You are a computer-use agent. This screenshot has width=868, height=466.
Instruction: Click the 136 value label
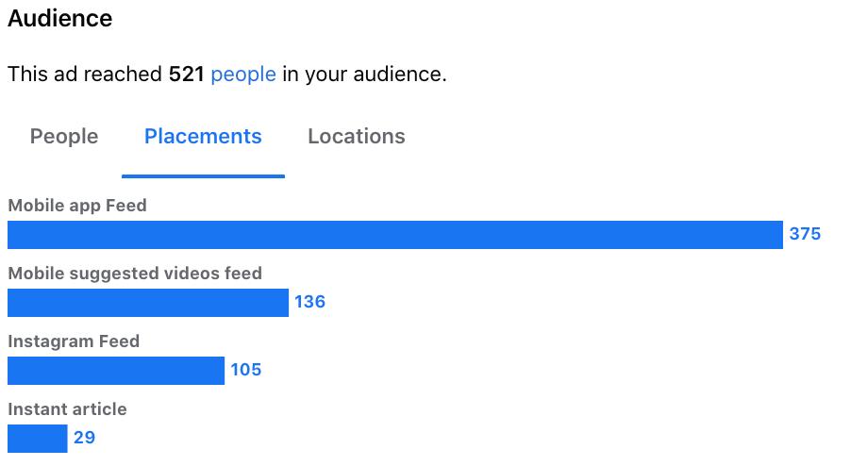(x=310, y=302)
